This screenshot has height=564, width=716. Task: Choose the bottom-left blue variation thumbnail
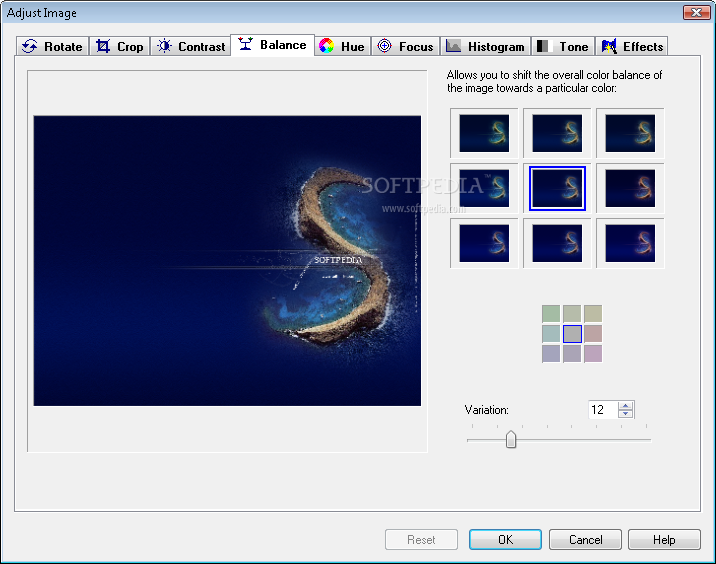point(484,243)
